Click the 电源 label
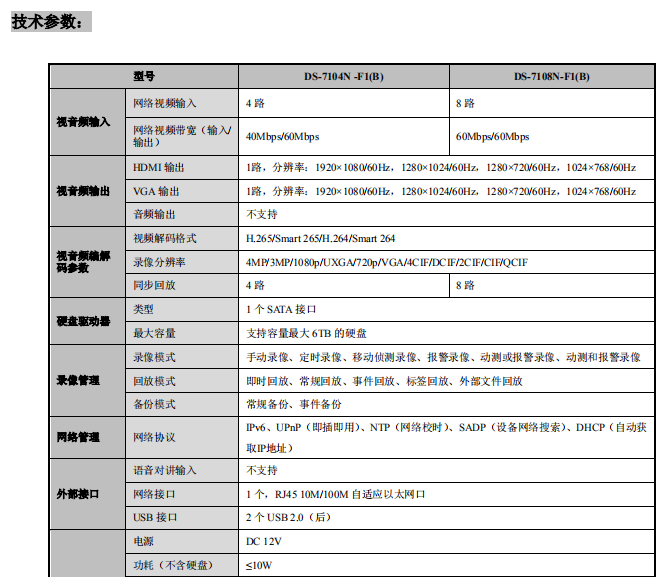672x577 pixels. (x=143, y=541)
